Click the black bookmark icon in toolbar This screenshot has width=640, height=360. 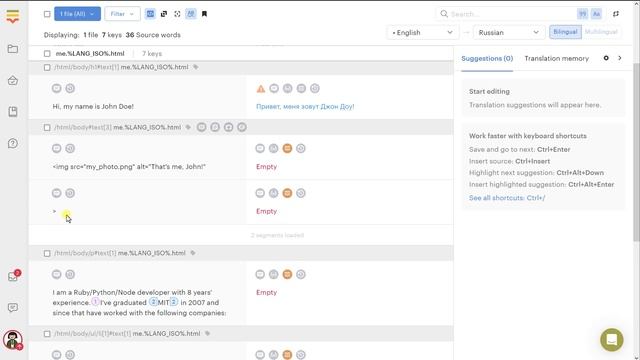click(204, 14)
